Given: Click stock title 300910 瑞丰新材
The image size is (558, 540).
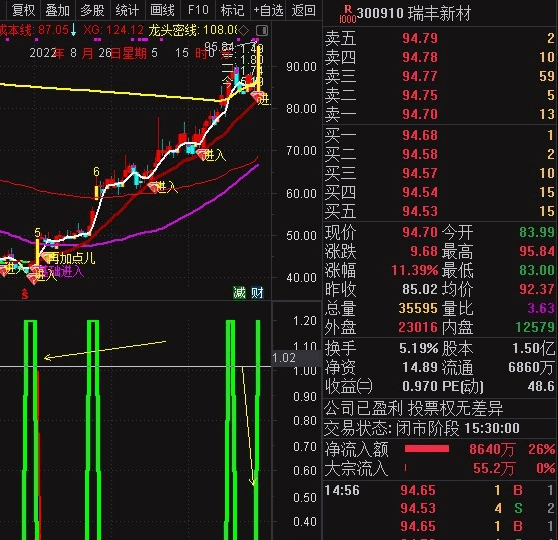Looking at the screenshot, I should pos(414,14).
